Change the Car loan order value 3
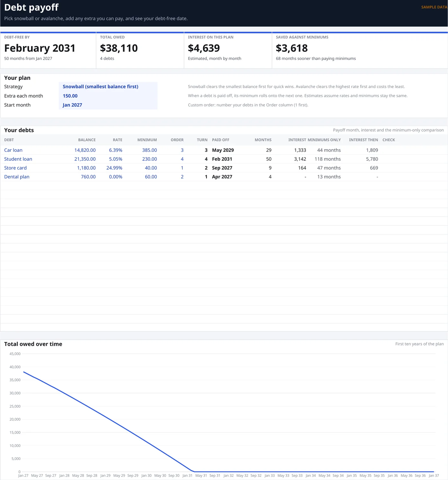Viewport: 448px width, 480px height. [x=182, y=150]
